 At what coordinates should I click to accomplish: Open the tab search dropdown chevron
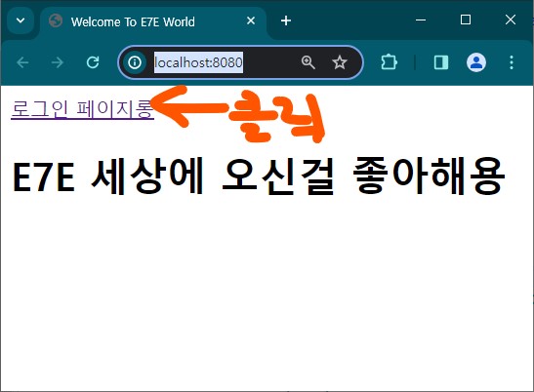(21, 20)
